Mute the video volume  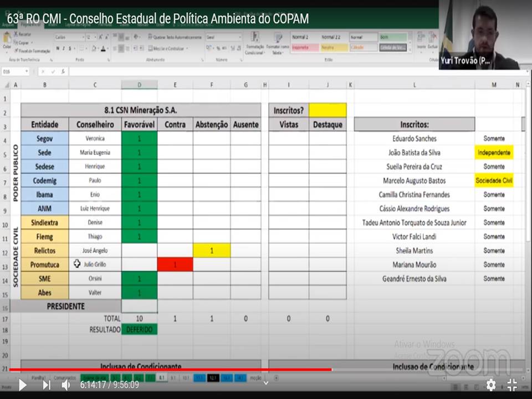pos(66,385)
